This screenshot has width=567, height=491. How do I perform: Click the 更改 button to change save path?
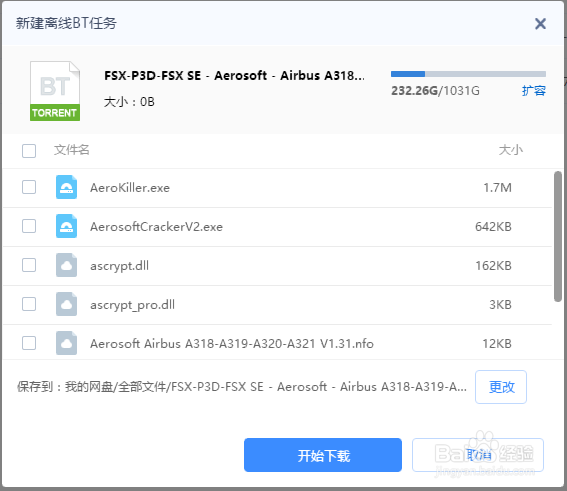(x=501, y=387)
